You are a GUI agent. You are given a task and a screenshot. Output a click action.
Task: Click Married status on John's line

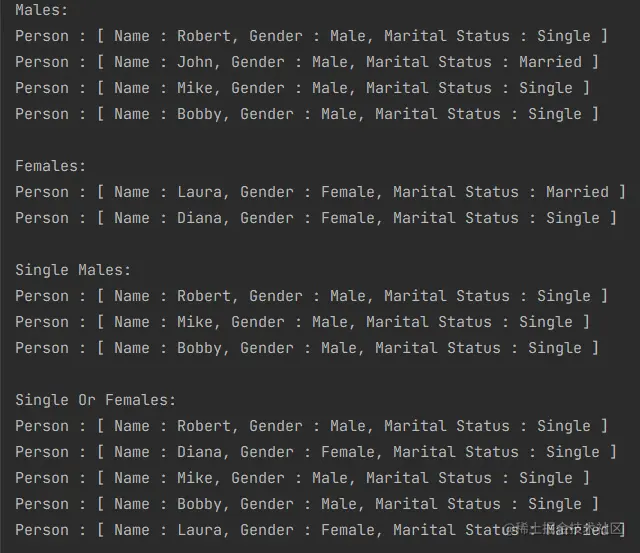click(550, 62)
